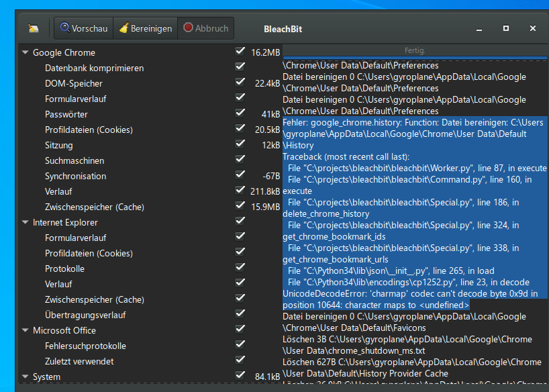Click the 15.9MB size value

coord(265,207)
